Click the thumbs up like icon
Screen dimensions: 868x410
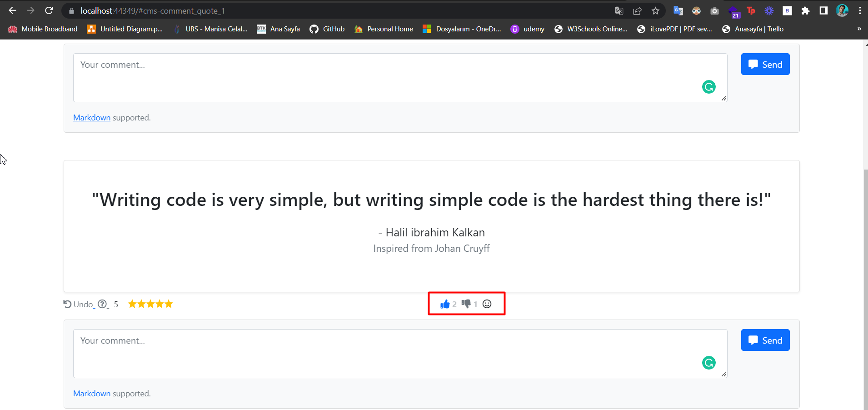coord(445,304)
